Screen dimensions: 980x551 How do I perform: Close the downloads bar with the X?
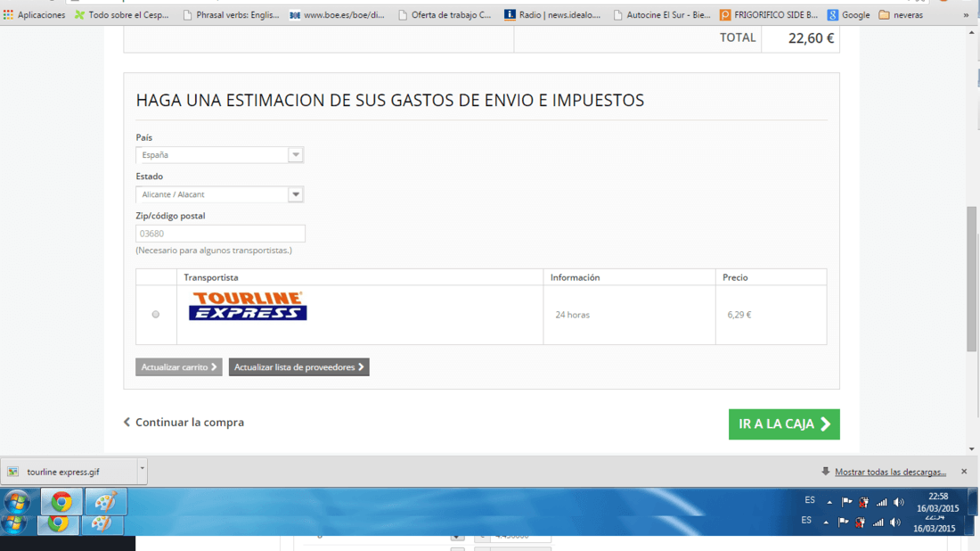(964, 471)
